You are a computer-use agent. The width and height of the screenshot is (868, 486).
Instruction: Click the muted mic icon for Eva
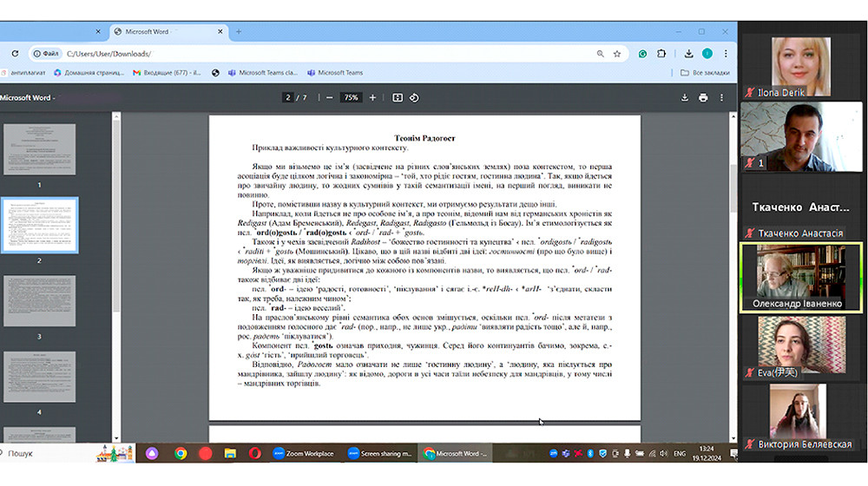[750, 372]
